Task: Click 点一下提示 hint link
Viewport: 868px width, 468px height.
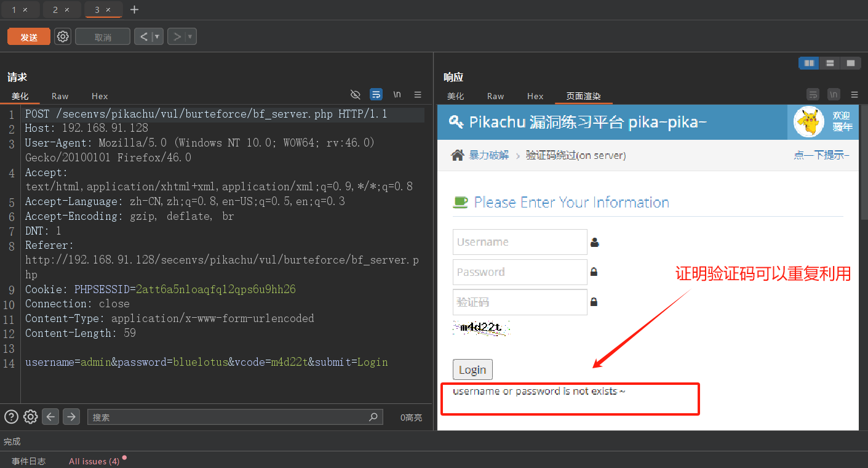Action: pyautogui.click(x=821, y=155)
